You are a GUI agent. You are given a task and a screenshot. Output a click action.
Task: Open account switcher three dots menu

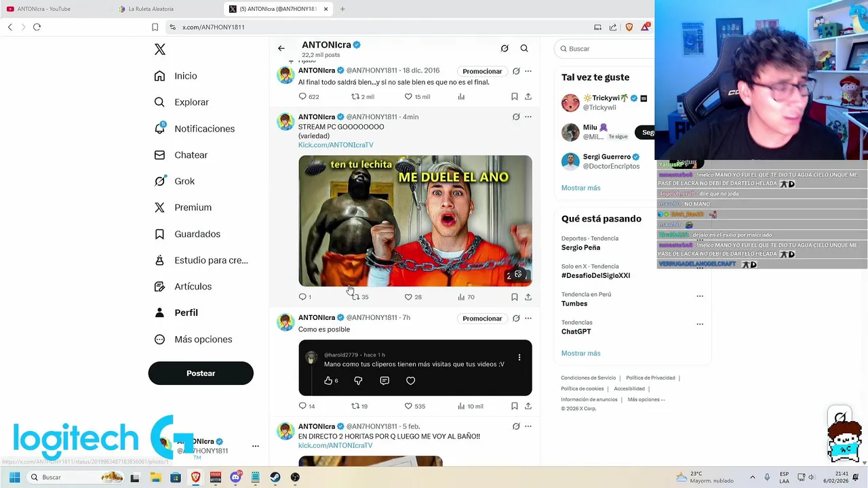click(256, 446)
